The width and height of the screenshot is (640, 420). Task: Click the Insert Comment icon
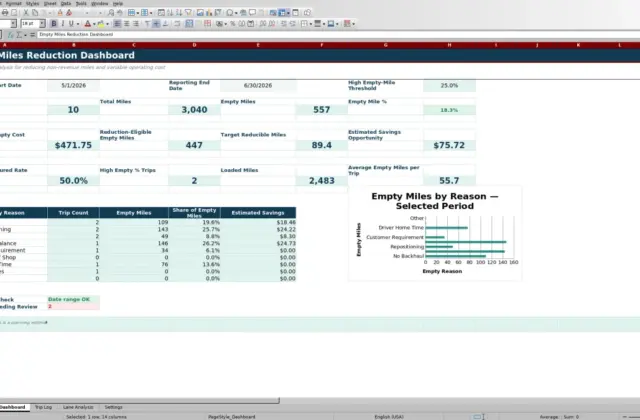(x=252, y=13)
